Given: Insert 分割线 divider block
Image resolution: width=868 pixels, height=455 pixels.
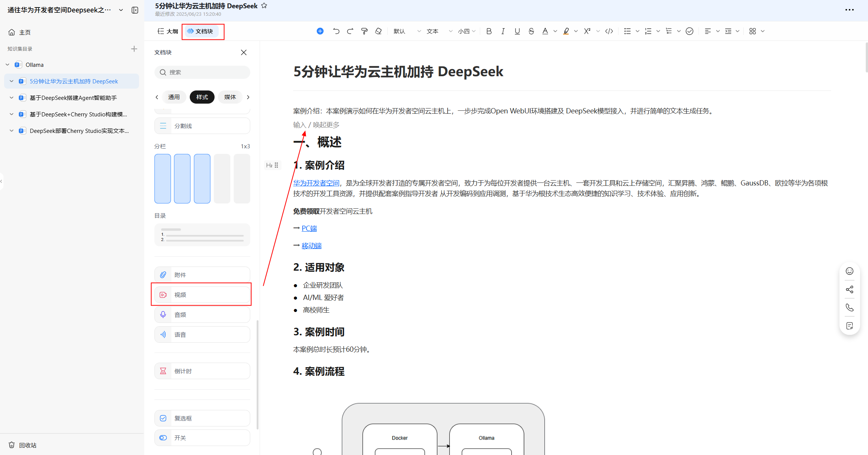Looking at the screenshot, I should tap(202, 126).
